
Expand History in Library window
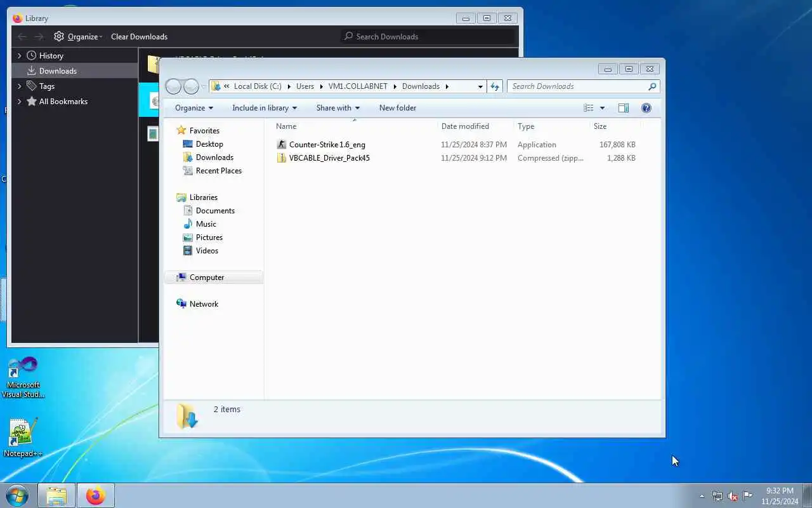pos(20,56)
